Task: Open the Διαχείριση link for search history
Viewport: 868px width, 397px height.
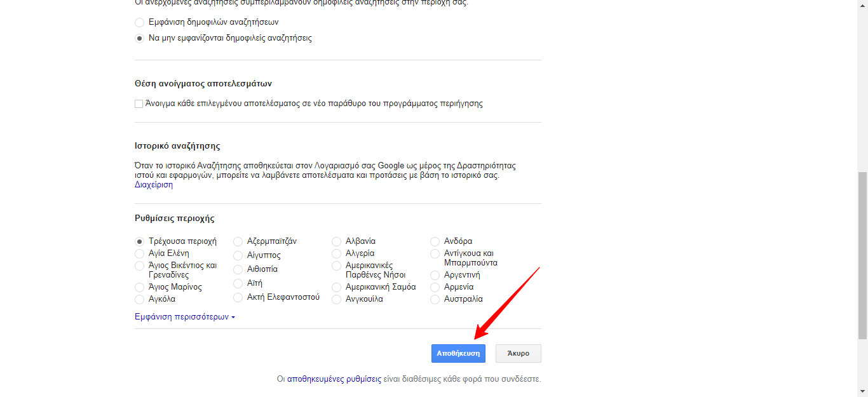Action: tap(153, 184)
